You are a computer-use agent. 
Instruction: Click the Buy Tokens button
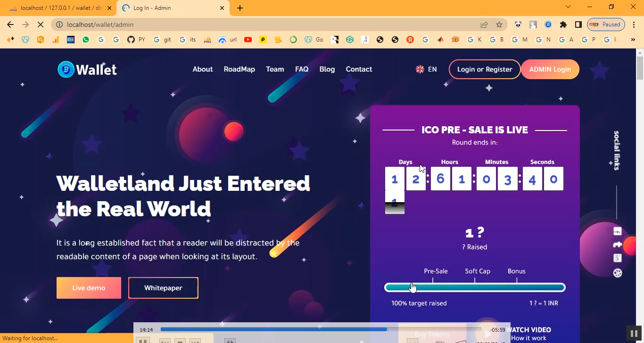click(x=432, y=334)
